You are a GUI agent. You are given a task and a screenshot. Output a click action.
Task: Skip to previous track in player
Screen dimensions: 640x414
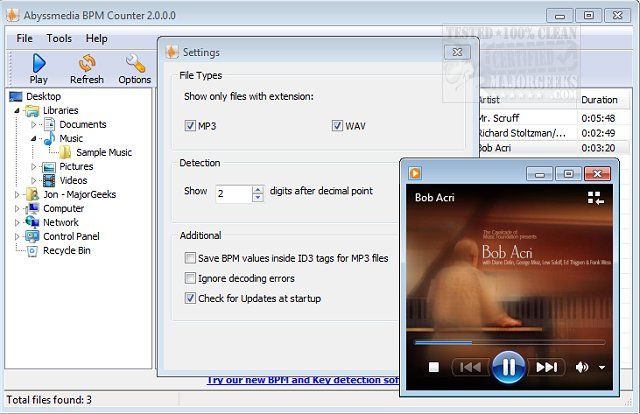(x=470, y=367)
